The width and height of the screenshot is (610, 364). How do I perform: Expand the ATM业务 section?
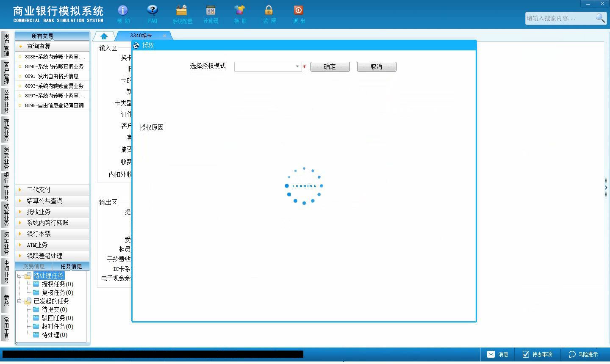53,245
